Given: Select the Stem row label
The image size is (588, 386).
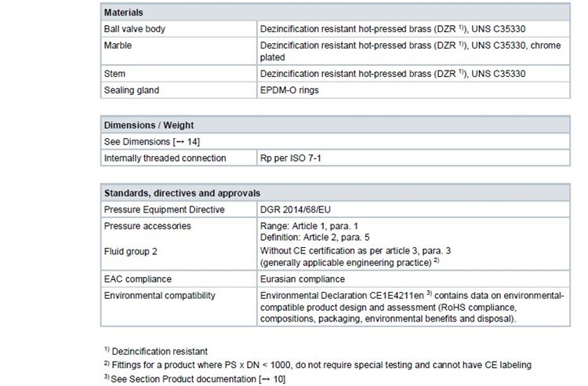Looking at the screenshot, I should point(114,75).
